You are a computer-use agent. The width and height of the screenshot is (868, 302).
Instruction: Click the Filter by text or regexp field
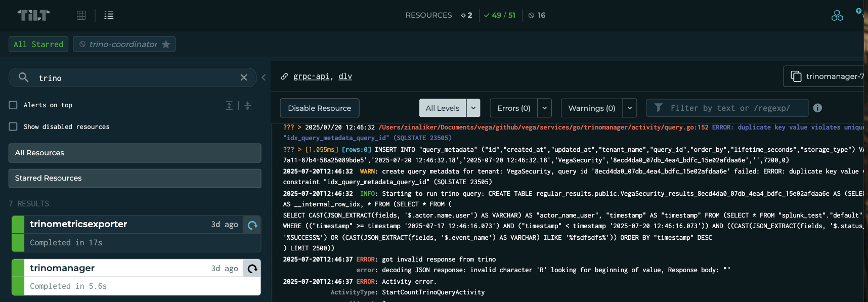coord(727,108)
